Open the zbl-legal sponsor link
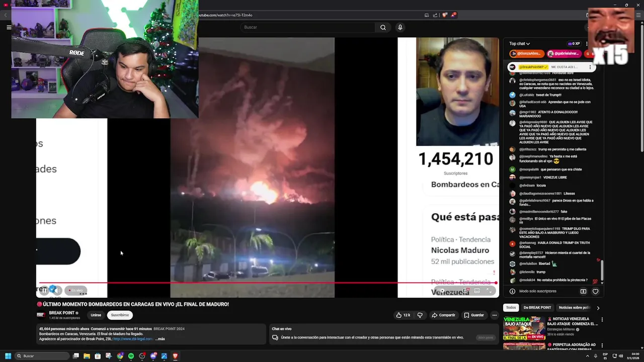 coord(133,339)
